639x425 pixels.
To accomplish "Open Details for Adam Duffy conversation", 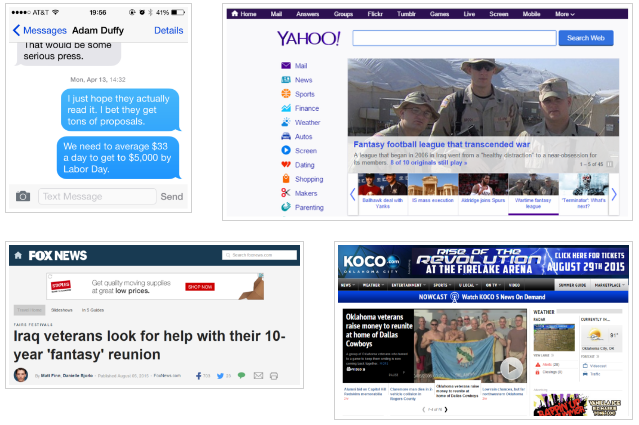I will click(x=168, y=31).
